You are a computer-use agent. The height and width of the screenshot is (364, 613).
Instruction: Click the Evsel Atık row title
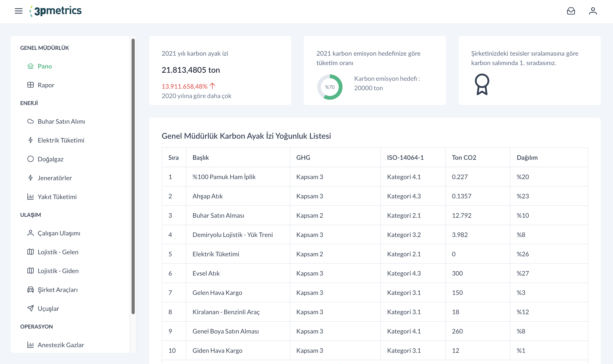click(206, 273)
